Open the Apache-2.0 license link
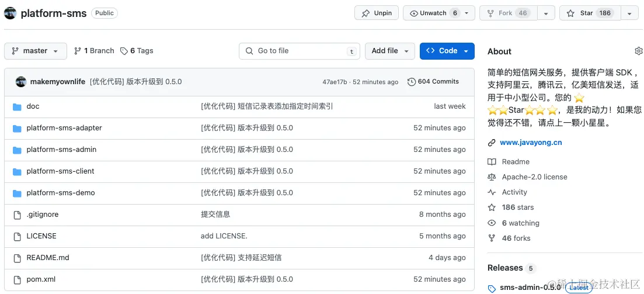 [534, 177]
